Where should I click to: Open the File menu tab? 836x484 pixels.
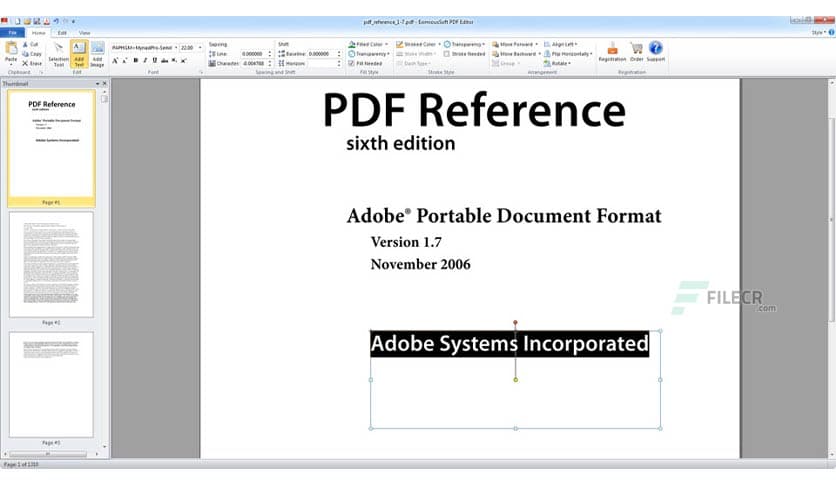[13, 33]
